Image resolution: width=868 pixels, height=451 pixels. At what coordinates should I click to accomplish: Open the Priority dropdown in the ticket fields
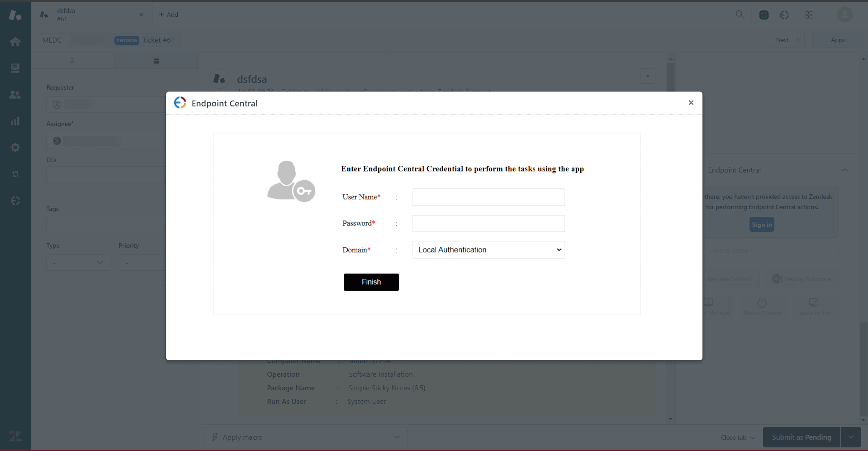(x=142, y=262)
